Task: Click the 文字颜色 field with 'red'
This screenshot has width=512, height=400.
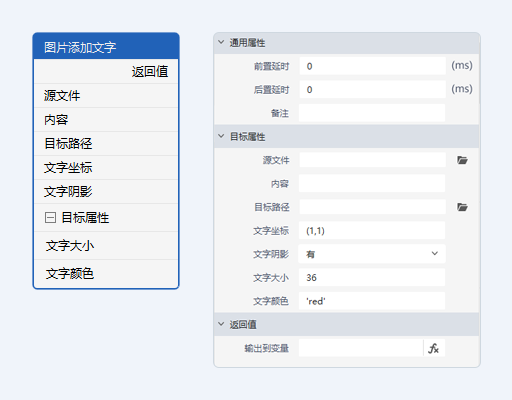Action: 372,301
